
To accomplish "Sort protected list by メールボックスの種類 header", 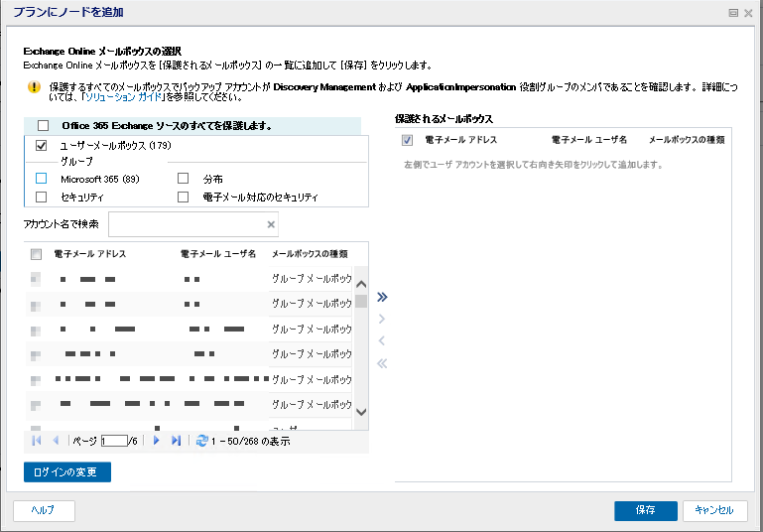I will tap(687, 140).
